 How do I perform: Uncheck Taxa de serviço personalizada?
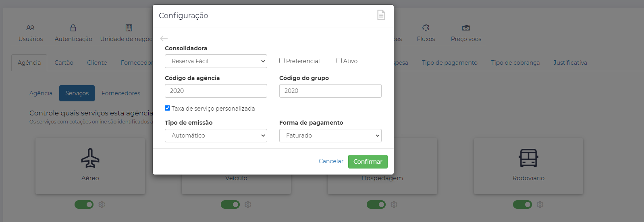click(167, 108)
